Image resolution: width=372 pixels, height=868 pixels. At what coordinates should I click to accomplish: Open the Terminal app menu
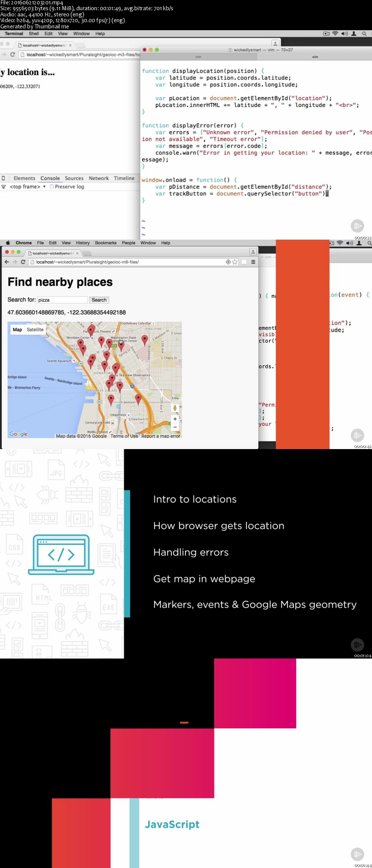[14, 34]
